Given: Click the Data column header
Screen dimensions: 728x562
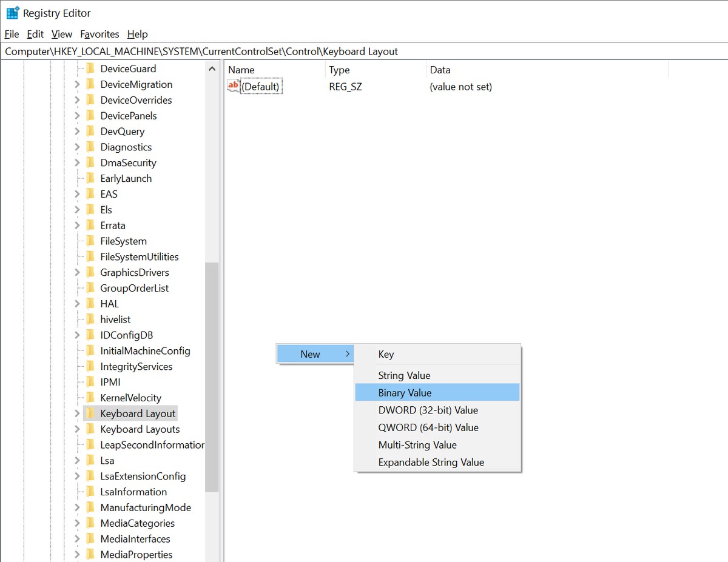Looking at the screenshot, I should tap(547, 70).
